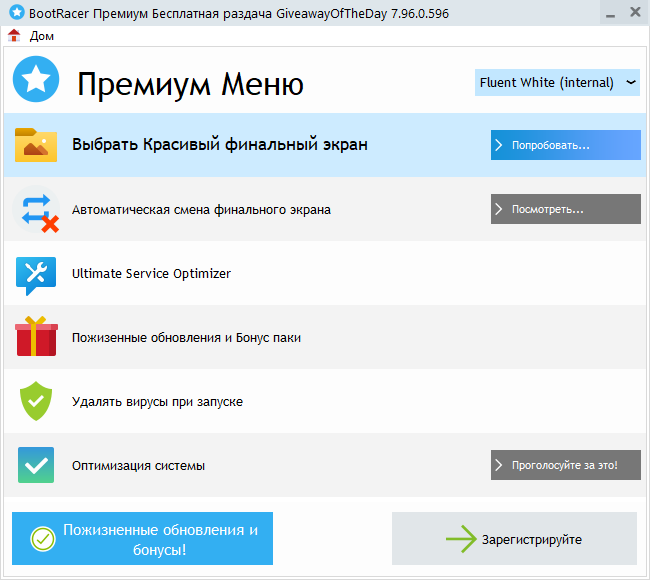Click the 'Проголосуйте за это!' button
Image resolution: width=650 pixels, height=580 pixels.
tap(566, 465)
